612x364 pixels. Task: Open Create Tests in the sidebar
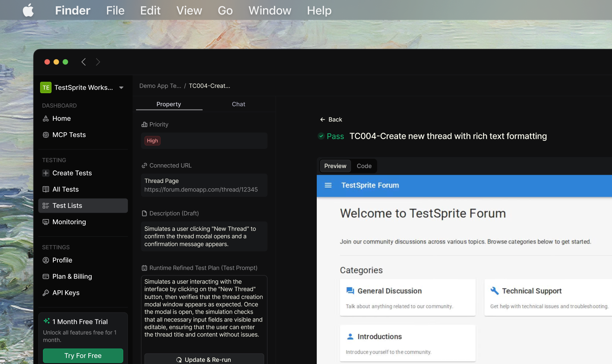[x=83, y=173]
